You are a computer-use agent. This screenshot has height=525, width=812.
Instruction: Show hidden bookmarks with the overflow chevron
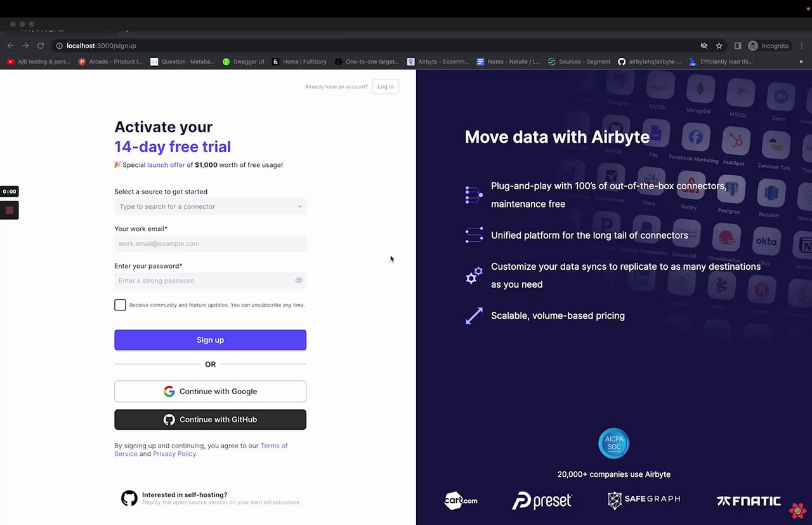(801, 62)
